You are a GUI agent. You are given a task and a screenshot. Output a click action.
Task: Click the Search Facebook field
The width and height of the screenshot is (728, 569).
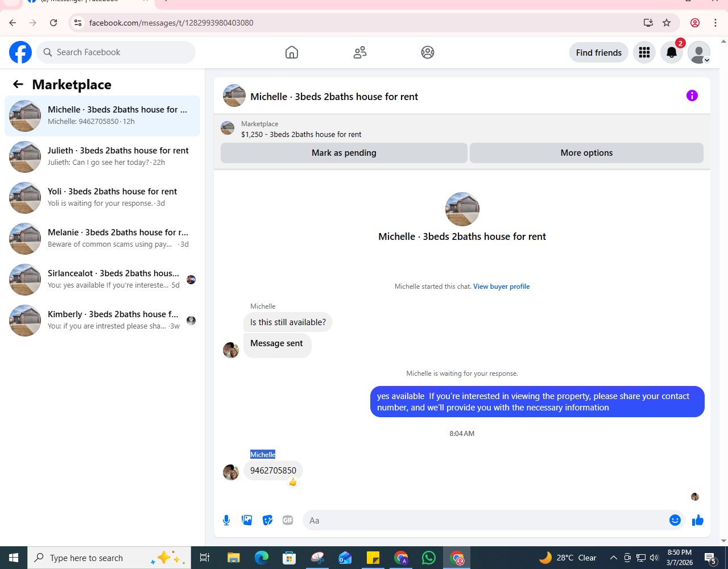pos(116,52)
